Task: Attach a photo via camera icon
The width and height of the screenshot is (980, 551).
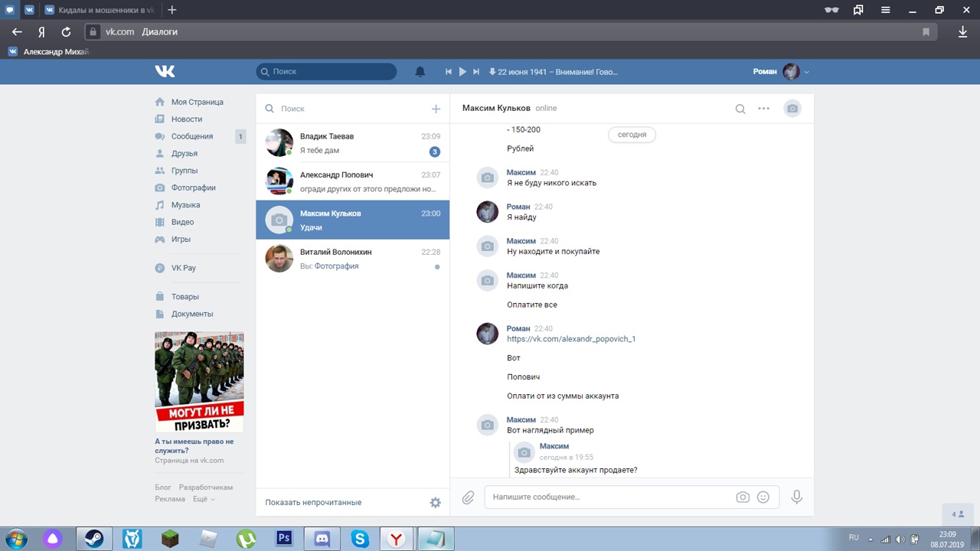Action: tap(743, 497)
